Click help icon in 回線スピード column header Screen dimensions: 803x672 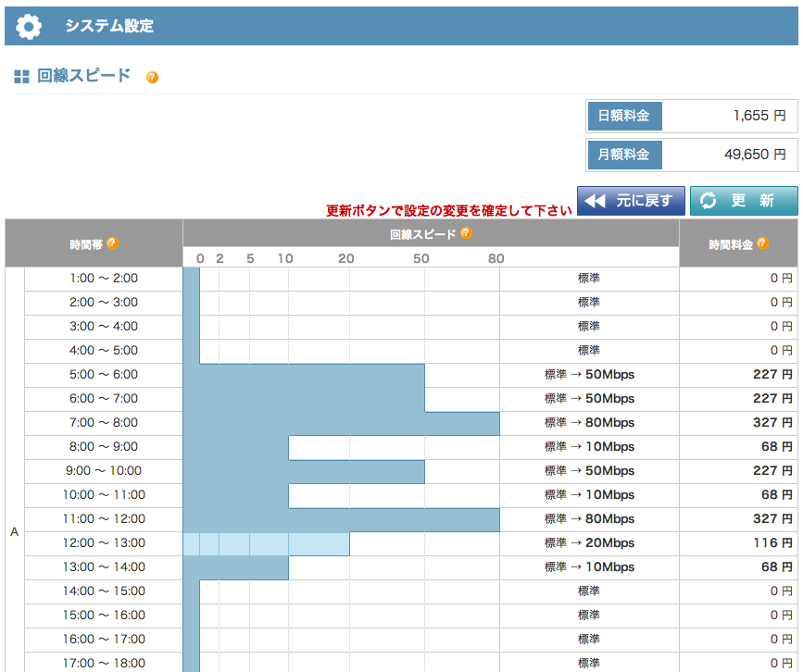coord(466,233)
